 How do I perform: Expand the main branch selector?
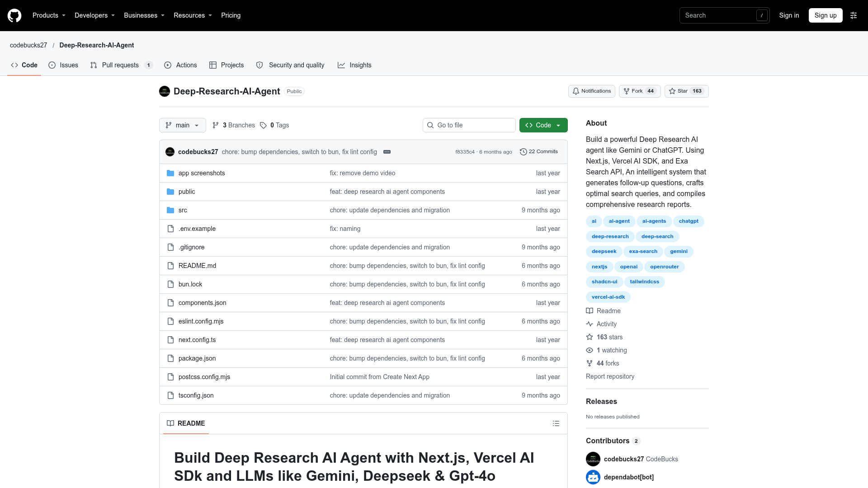coord(183,125)
